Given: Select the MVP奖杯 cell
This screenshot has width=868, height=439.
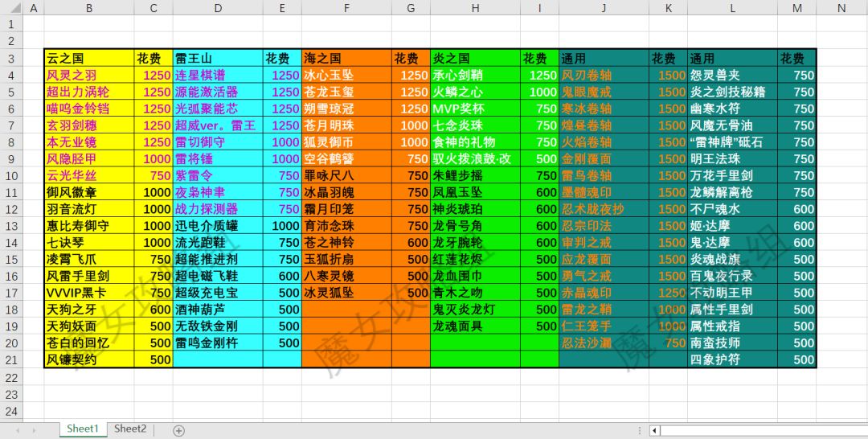Looking at the screenshot, I should coord(475,109).
